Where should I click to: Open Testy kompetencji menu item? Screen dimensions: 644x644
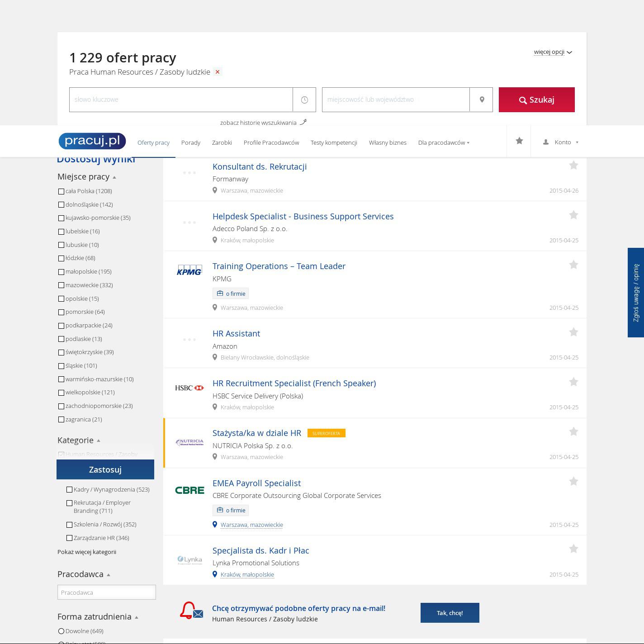tap(334, 142)
